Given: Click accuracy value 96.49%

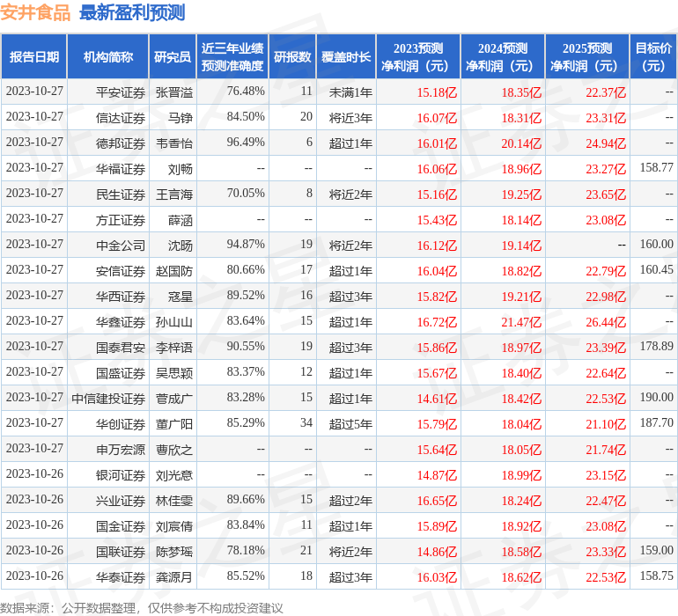Looking at the screenshot, I should [246, 142].
